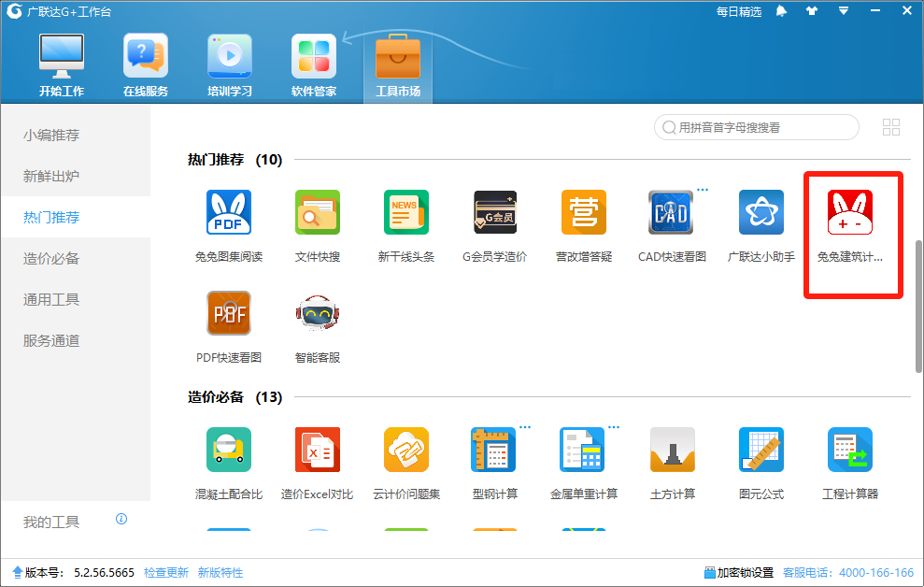Screen dimensions: 924x587
Task: Click the 热门推荐 (10) section heading
Action: (235, 160)
